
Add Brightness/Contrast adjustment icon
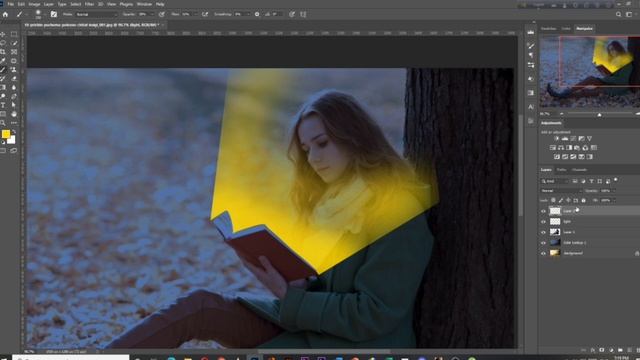[556, 139]
